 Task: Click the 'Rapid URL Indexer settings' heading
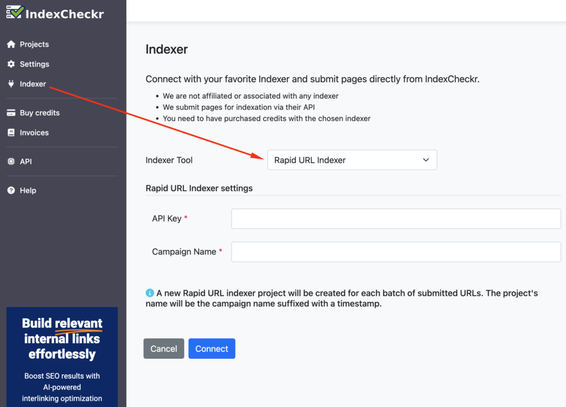(199, 188)
